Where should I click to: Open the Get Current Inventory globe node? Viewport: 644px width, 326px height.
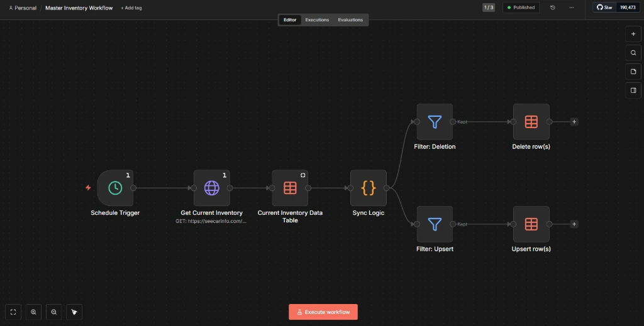[211, 188]
